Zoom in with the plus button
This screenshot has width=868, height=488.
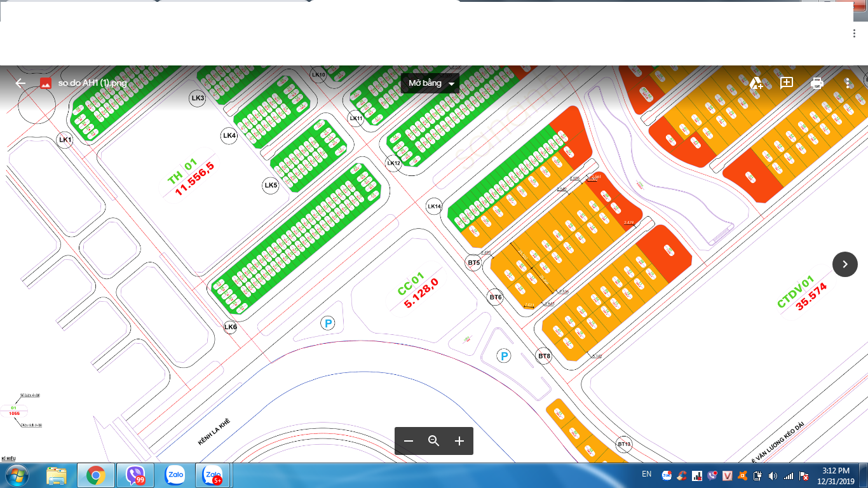click(x=459, y=441)
